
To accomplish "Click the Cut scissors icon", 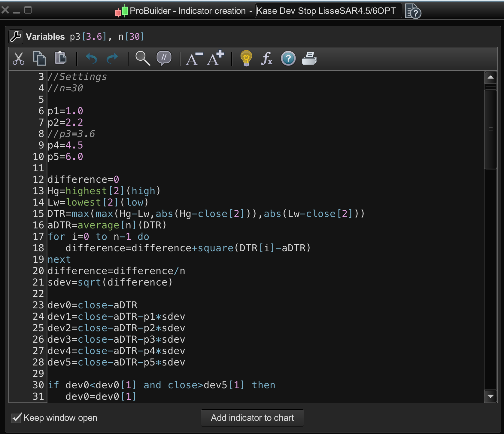I will (19, 58).
